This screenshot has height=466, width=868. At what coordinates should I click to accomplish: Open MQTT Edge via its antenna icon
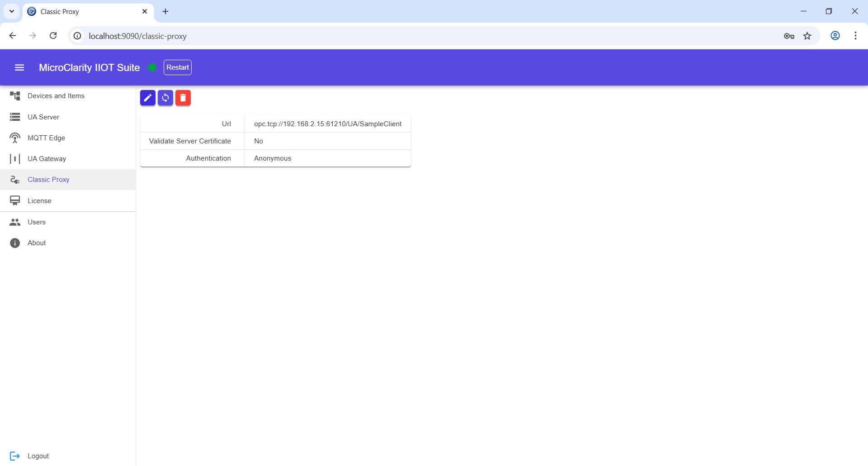pos(15,138)
